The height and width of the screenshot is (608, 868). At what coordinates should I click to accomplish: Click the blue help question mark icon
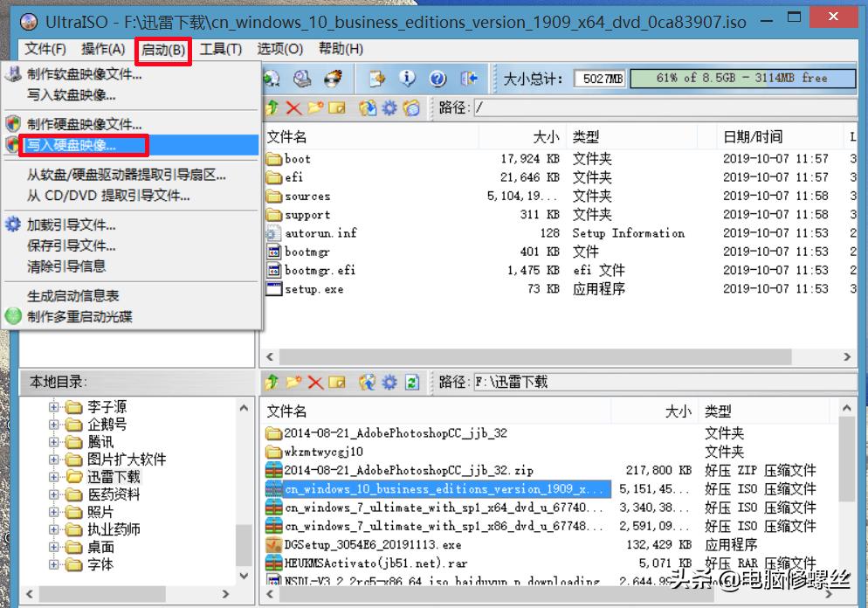[x=438, y=78]
